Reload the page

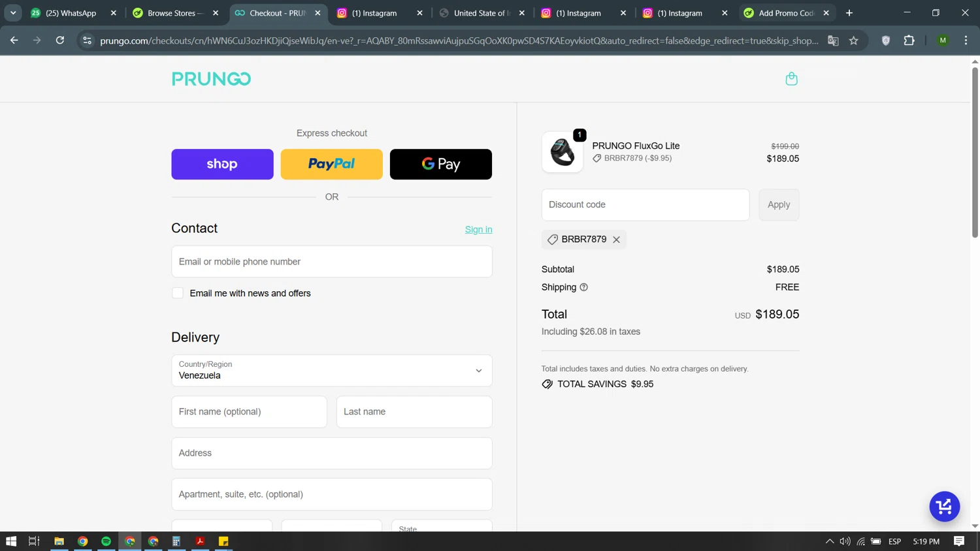tap(60, 40)
